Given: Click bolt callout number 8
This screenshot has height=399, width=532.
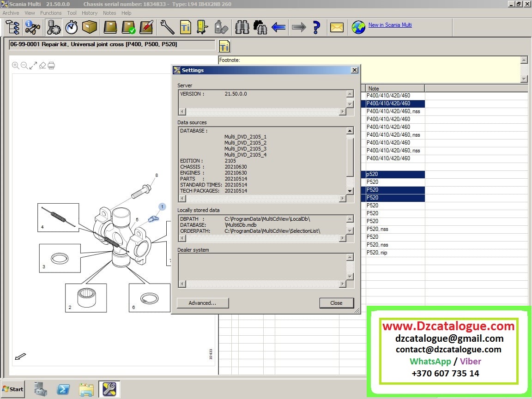Looking at the screenshot, I should coord(157,175).
